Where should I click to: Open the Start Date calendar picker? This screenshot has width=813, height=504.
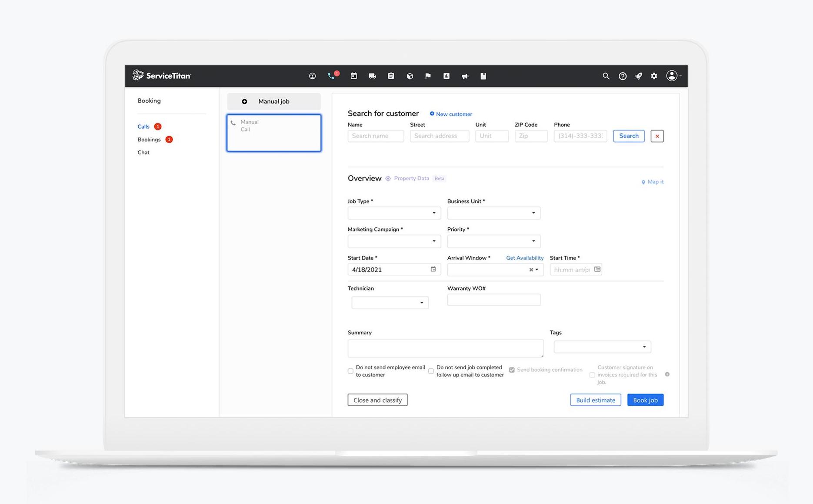click(x=433, y=269)
